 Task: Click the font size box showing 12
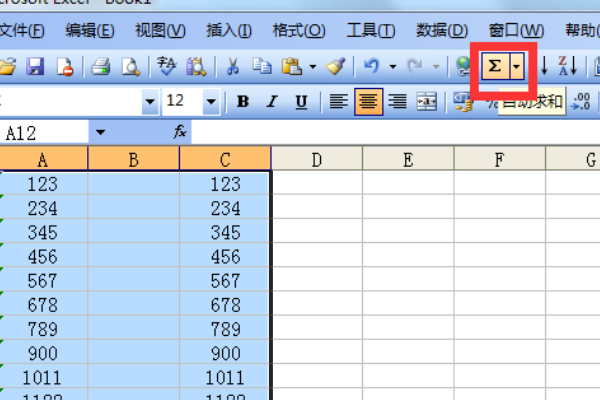pyautogui.click(x=183, y=101)
